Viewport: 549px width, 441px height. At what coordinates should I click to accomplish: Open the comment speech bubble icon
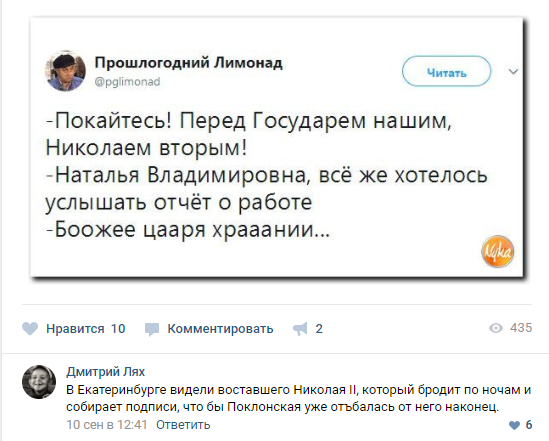coord(152,329)
